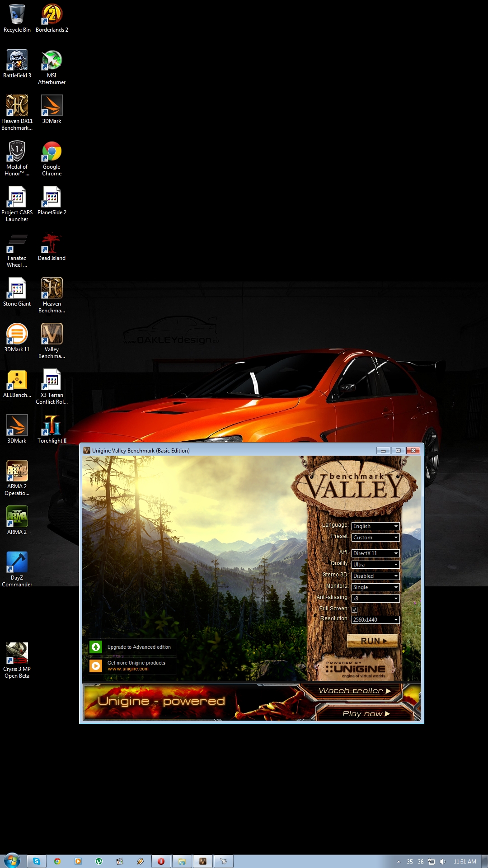
Task: Select the ALLBench desktop icon
Action: pyautogui.click(x=17, y=384)
